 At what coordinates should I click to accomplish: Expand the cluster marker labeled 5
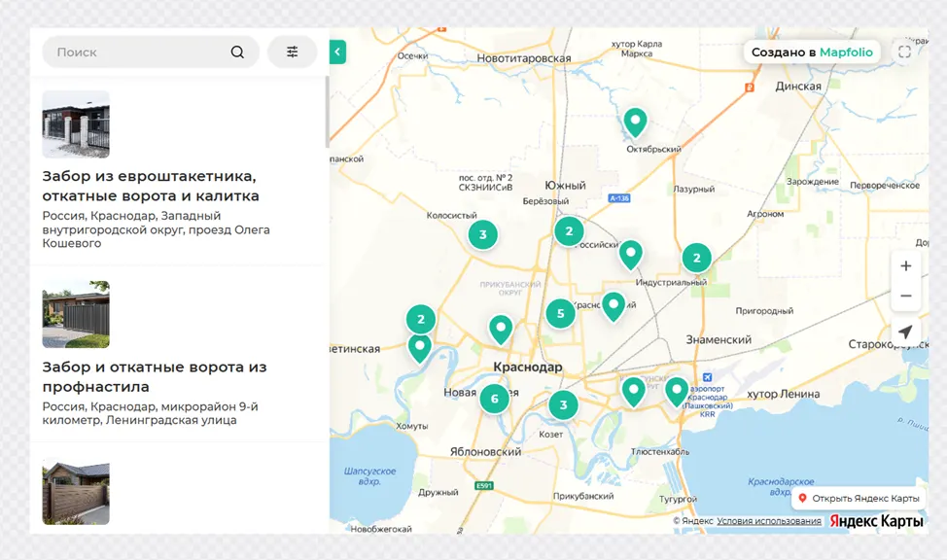click(x=560, y=313)
